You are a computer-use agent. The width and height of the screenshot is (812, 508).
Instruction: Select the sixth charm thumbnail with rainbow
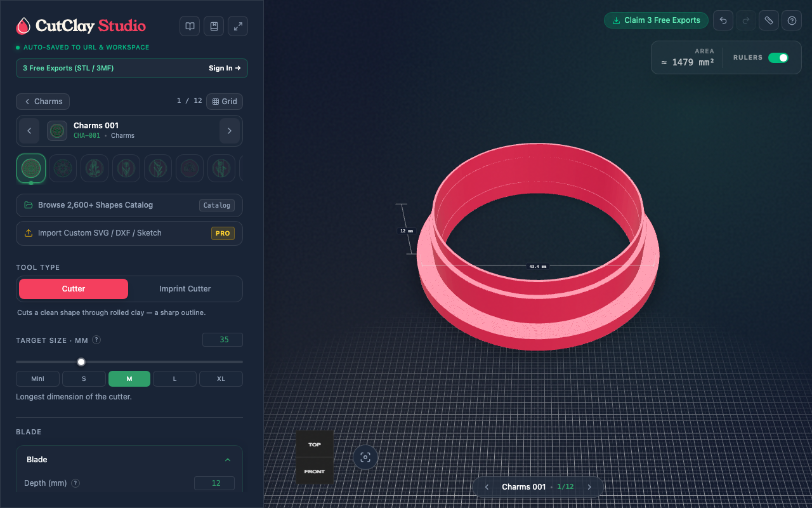190,168
